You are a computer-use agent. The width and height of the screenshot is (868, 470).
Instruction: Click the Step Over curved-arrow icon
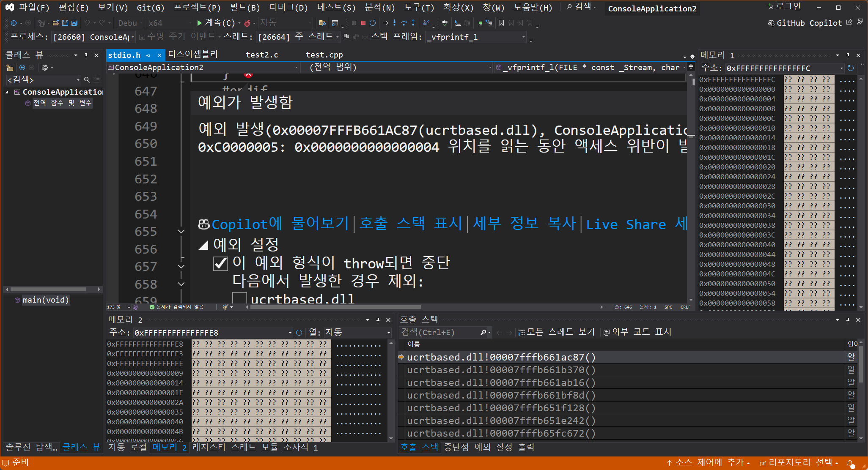404,23
